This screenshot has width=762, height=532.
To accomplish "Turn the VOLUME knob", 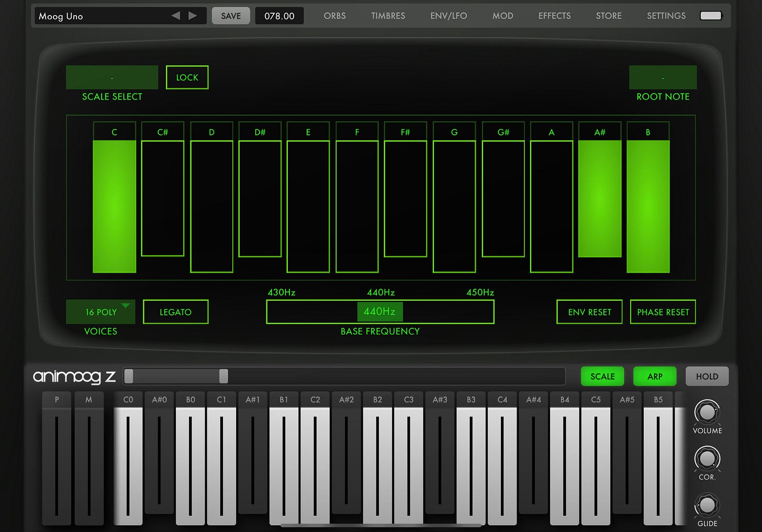I will pos(707,412).
